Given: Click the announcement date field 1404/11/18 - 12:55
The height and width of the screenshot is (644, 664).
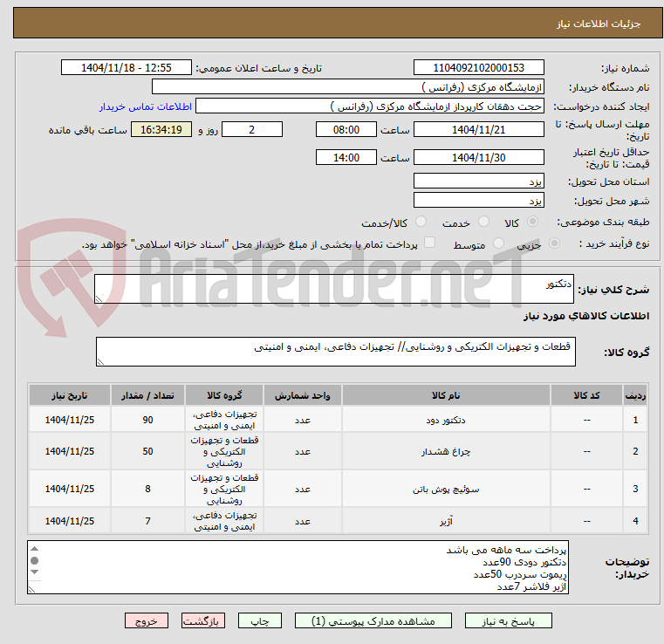Looking at the screenshot, I should point(127,68).
